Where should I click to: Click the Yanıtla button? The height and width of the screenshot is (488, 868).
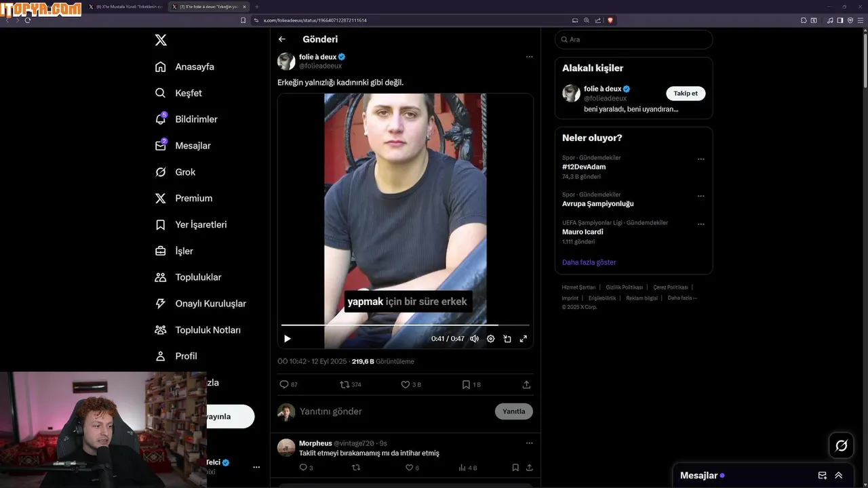pyautogui.click(x=514, y=411)
